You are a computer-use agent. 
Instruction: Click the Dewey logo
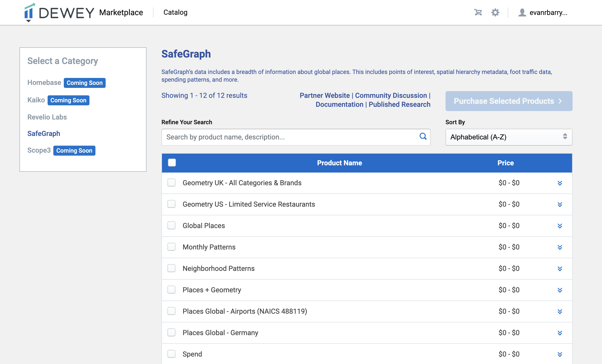(59, 12)
